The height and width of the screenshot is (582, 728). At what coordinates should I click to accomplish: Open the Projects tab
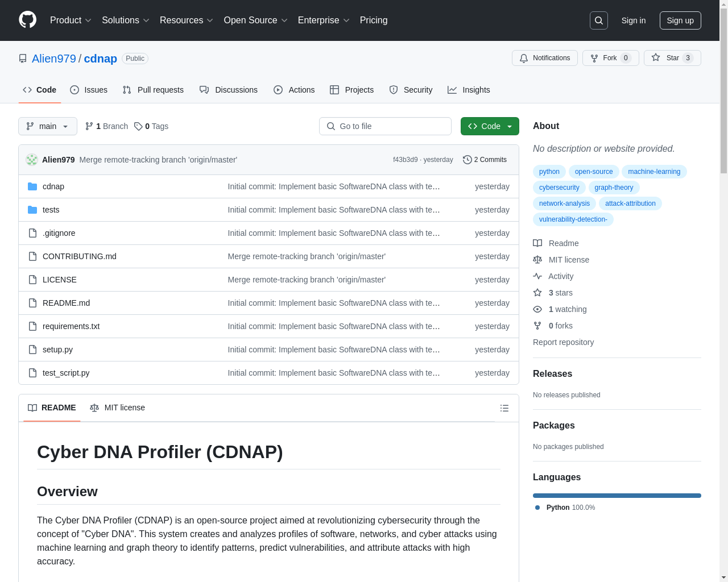tap(352, 90)
